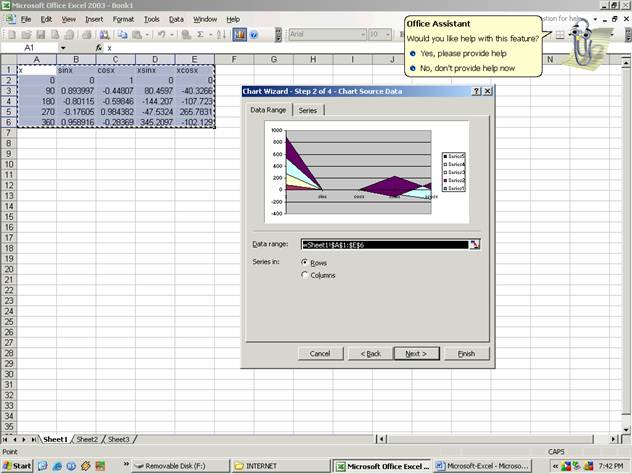This screenshot has width=632, height=474.
Task: Click the Sort Ascending icon
Action: click(x=221, y=35)
